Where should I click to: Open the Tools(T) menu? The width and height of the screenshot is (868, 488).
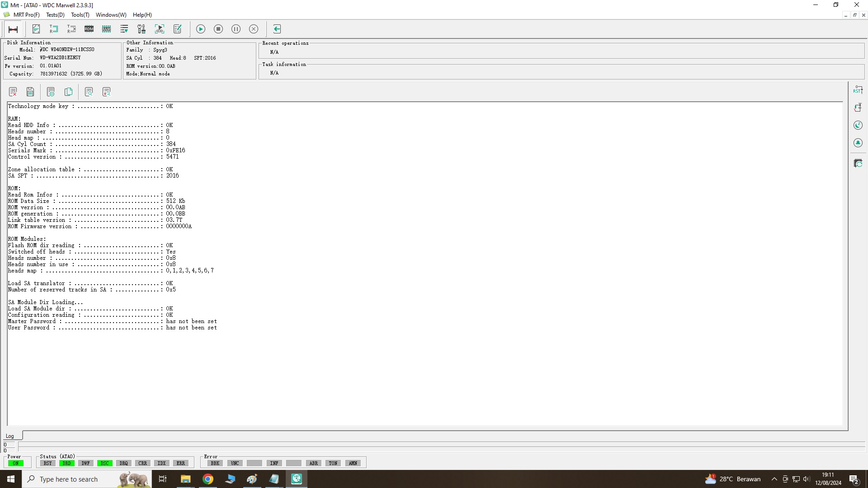tap(80, 15)
